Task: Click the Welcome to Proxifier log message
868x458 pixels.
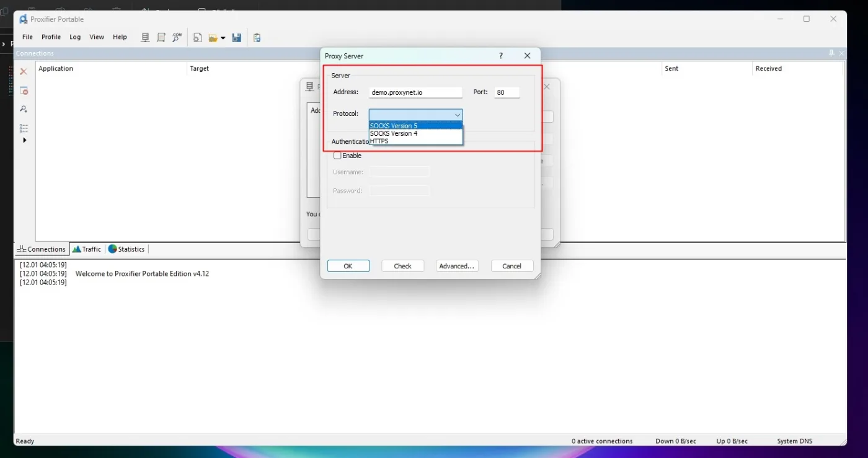Action: click(x=142, y=274)
